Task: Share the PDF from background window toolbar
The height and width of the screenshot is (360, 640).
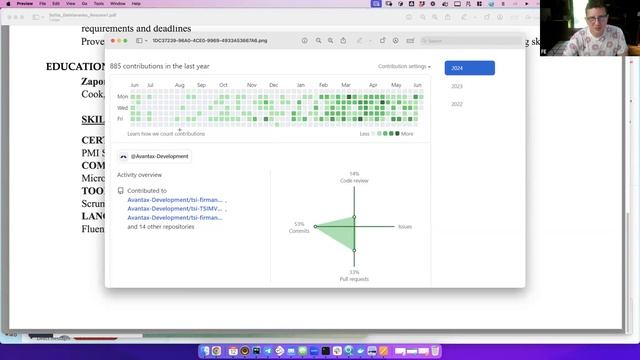Action: 448,17
